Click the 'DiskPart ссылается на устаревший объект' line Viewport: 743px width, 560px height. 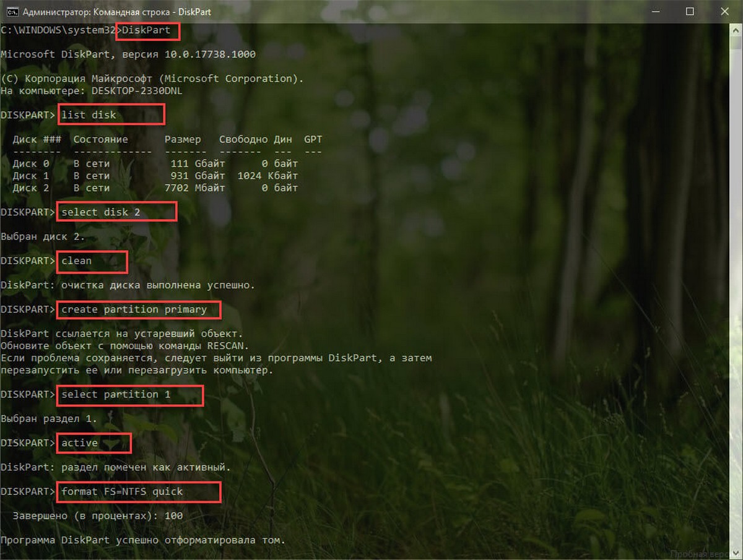coord(121,334)
